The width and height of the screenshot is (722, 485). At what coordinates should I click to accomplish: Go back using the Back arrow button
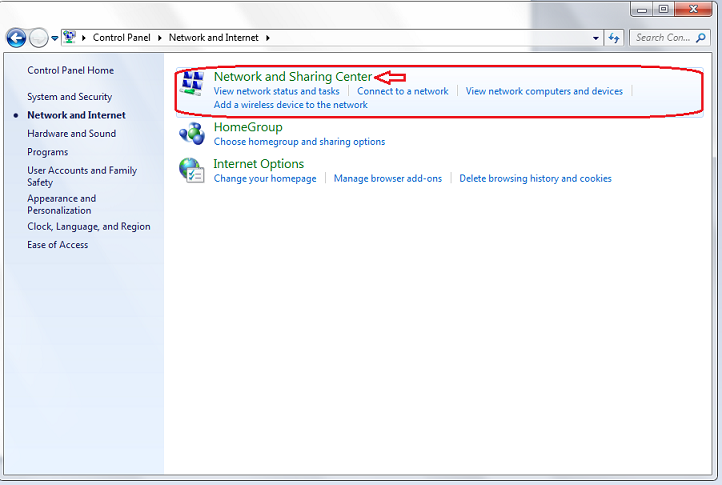(x=16, y=38)
